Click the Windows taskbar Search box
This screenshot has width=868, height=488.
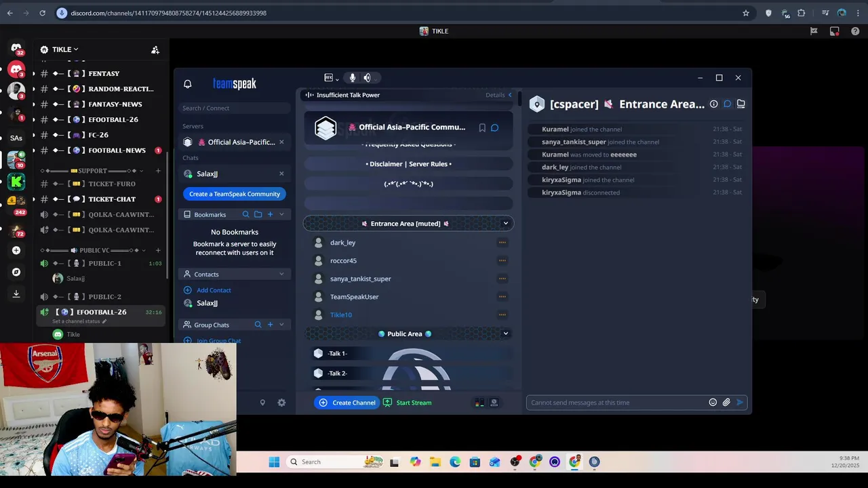[x=336, y=462]
